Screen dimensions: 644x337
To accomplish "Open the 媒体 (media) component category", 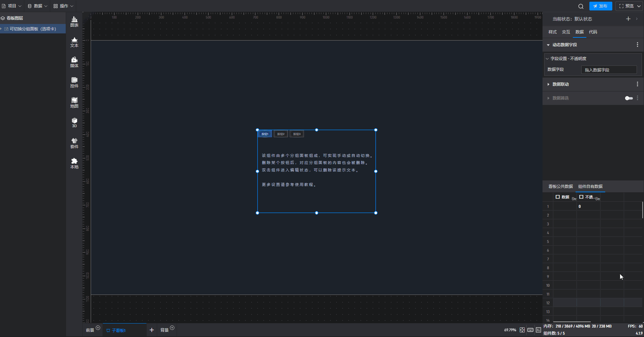I will (74, 62).
